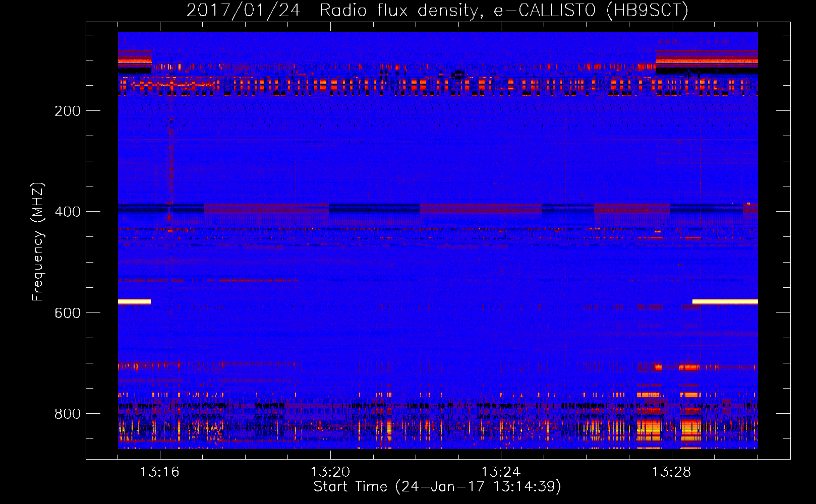Click the 200 frequency tick label
Image resolution: width=816 pixels, height=504 pixels.
coord(68,111)
